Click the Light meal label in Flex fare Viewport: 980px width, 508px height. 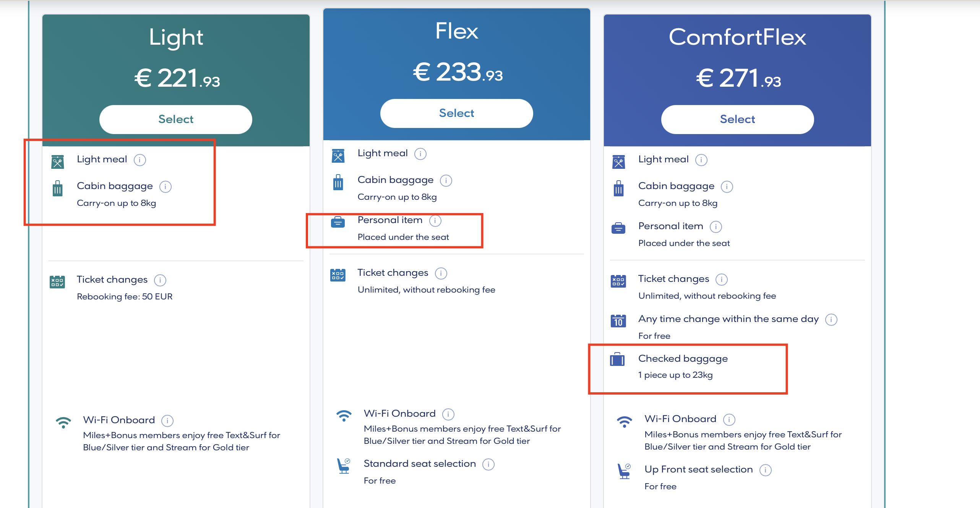click(383, 153)
